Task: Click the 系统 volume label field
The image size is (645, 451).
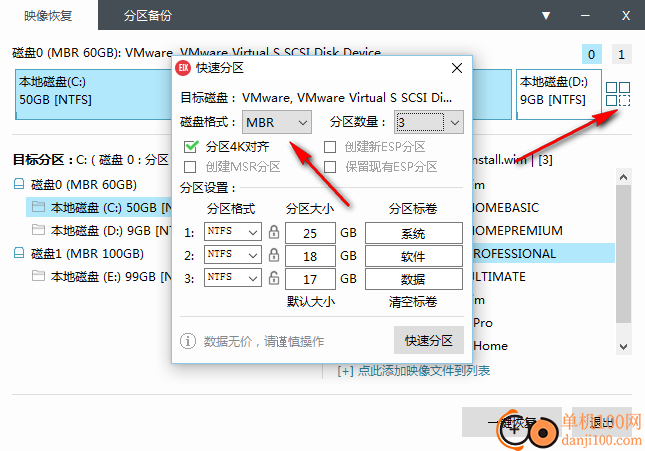Action: [x=414, y=233]
